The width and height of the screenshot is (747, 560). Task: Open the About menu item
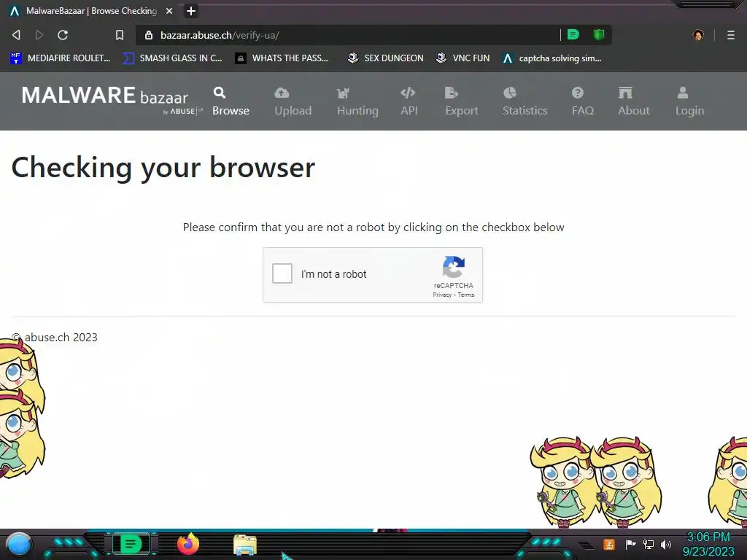click(634, 101)
